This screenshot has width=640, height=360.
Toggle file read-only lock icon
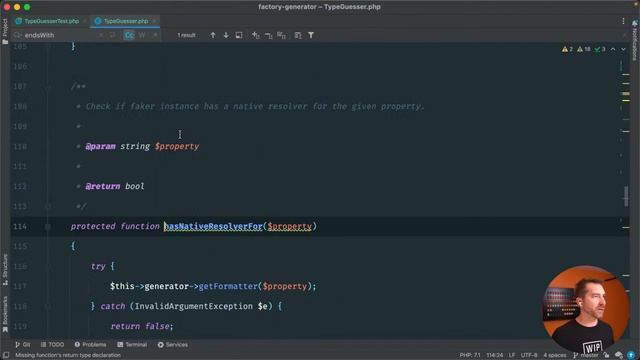607,356
